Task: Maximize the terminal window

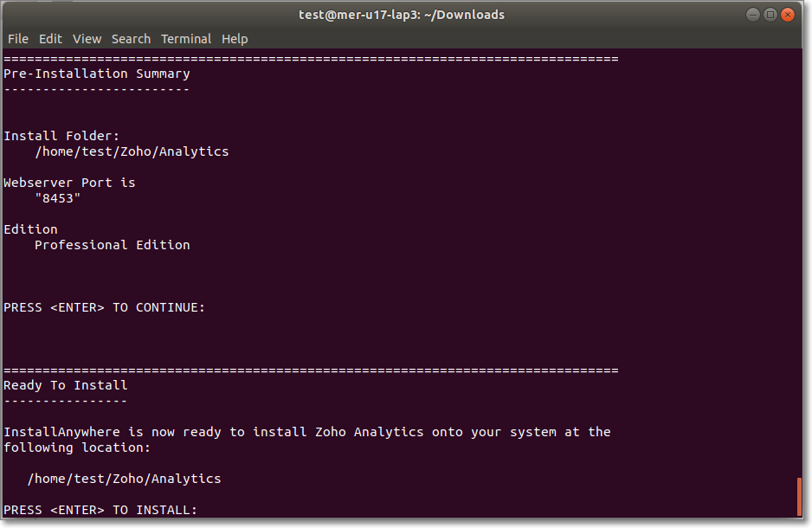Action: 770,15
